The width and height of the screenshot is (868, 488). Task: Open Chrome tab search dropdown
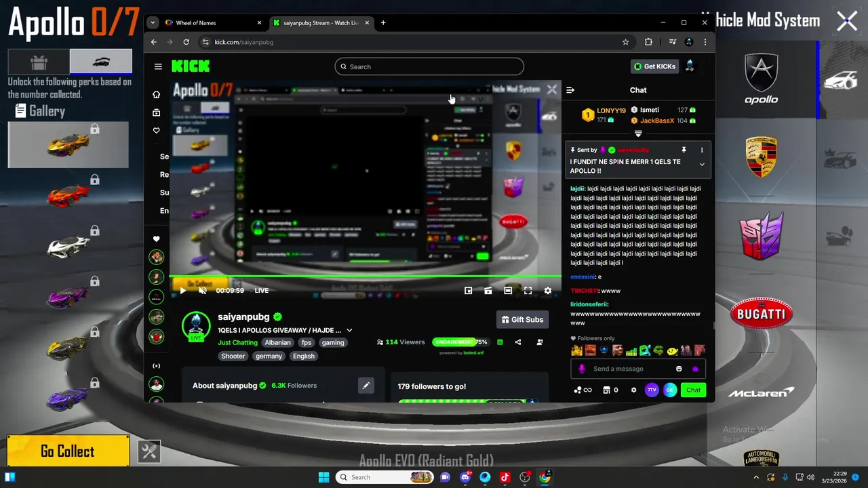click(153, 22)
